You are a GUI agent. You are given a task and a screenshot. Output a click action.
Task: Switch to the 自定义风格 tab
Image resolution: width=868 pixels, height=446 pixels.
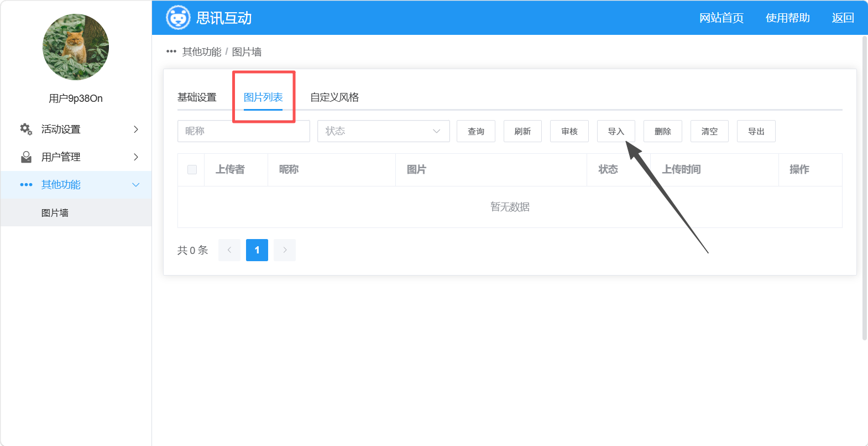coord(334,97)
